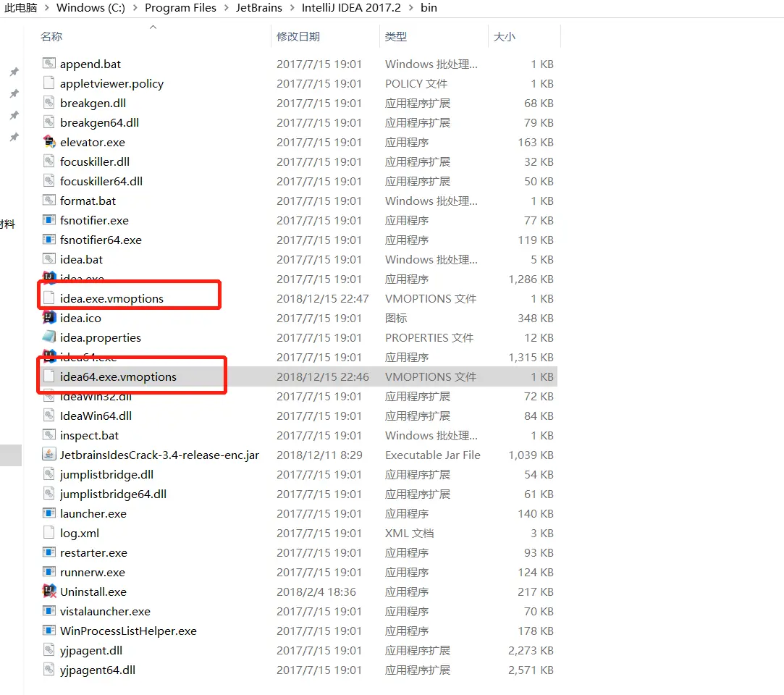Open Program Files breadcrumb in address bar
This screenshot has height=695, width=784.
(180, 8)
